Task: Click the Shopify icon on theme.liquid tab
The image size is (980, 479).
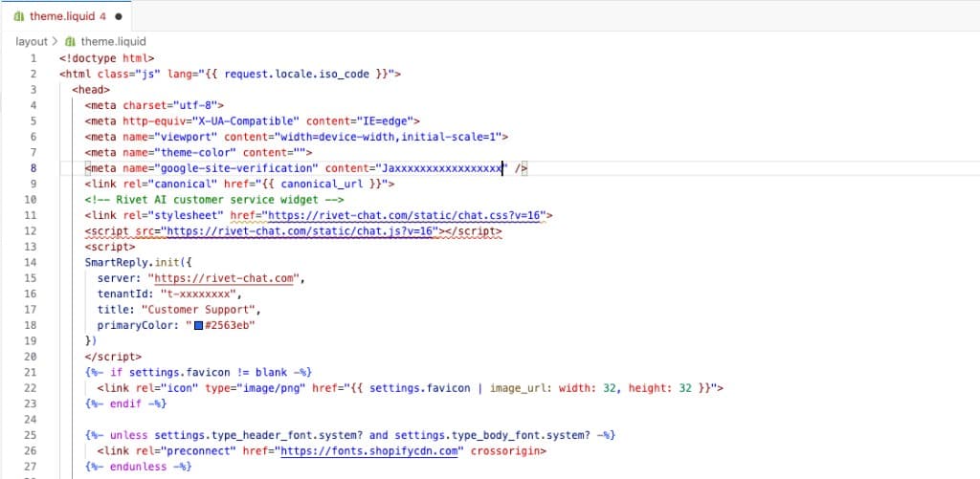Action: click(19, 16)
